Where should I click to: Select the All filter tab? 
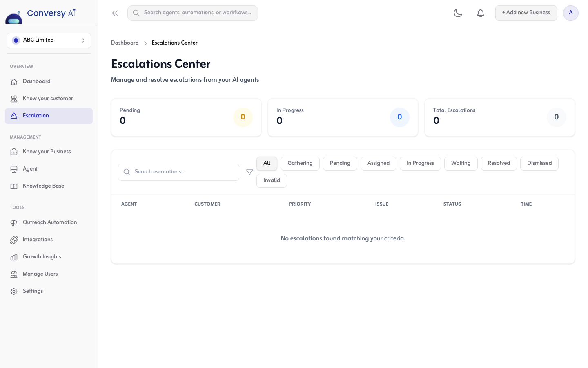point(267,163)
